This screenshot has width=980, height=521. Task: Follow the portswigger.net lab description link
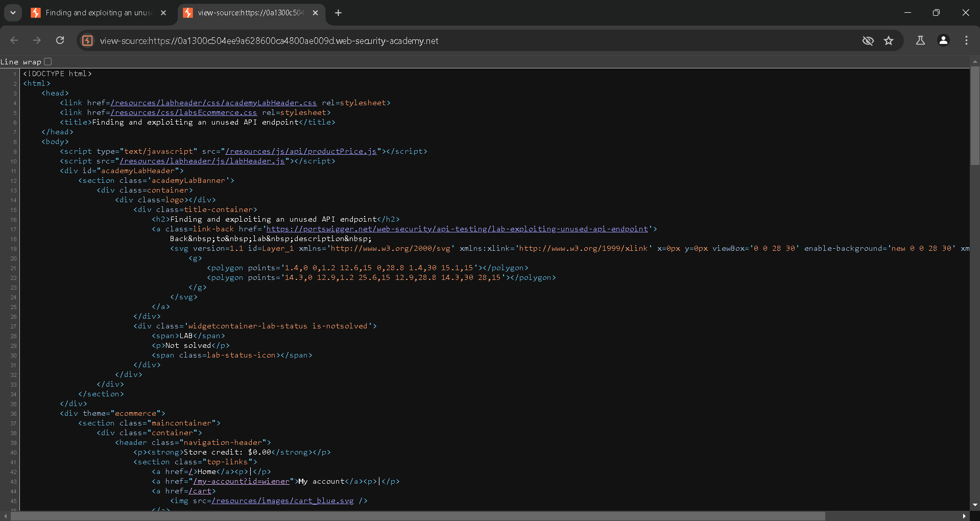pos(457,229)
